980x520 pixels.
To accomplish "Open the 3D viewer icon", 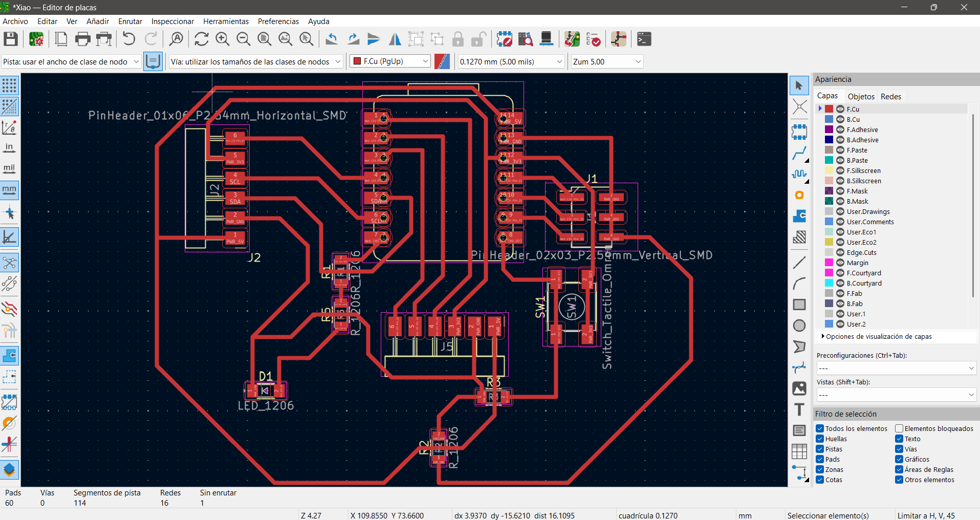I will pyautogui.click(x=546, y=39).
